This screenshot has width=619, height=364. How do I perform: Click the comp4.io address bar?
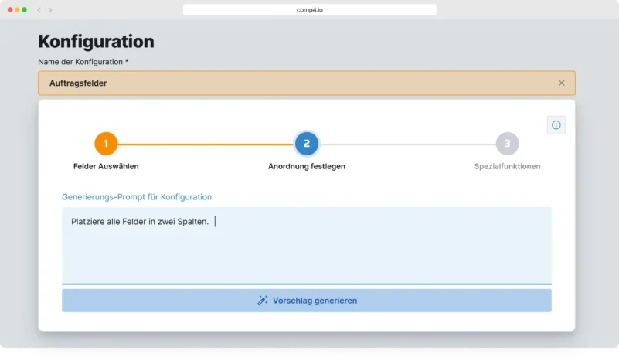coord(309,10)
